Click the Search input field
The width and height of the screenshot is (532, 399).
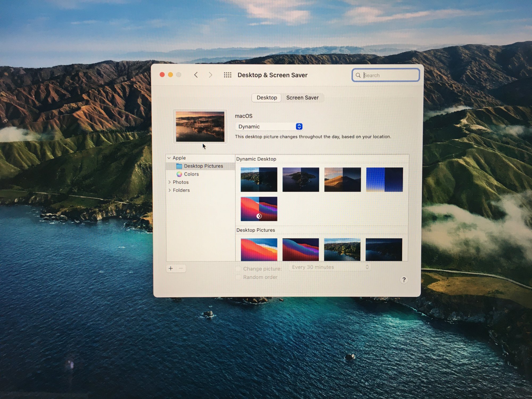[388, 75]
